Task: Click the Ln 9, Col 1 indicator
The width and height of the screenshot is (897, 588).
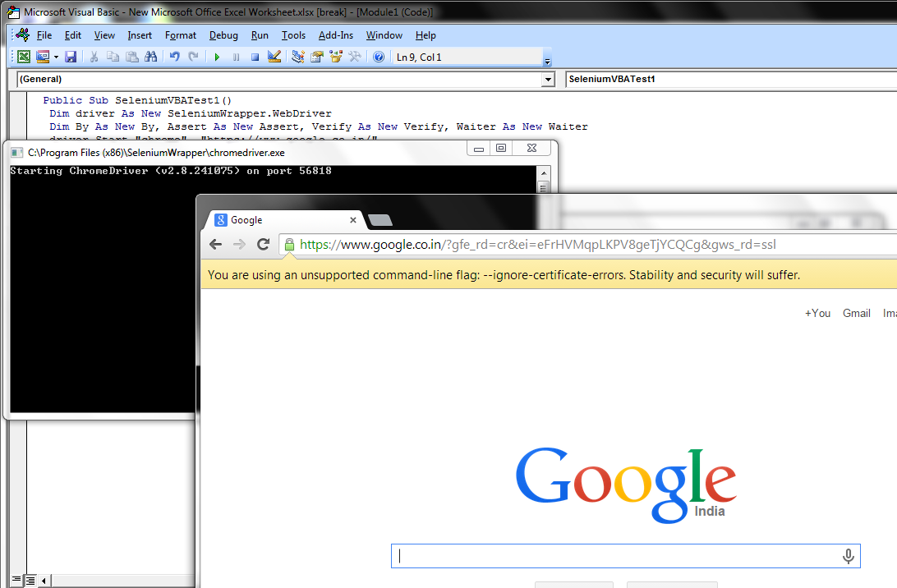Action: click(419, 57)
